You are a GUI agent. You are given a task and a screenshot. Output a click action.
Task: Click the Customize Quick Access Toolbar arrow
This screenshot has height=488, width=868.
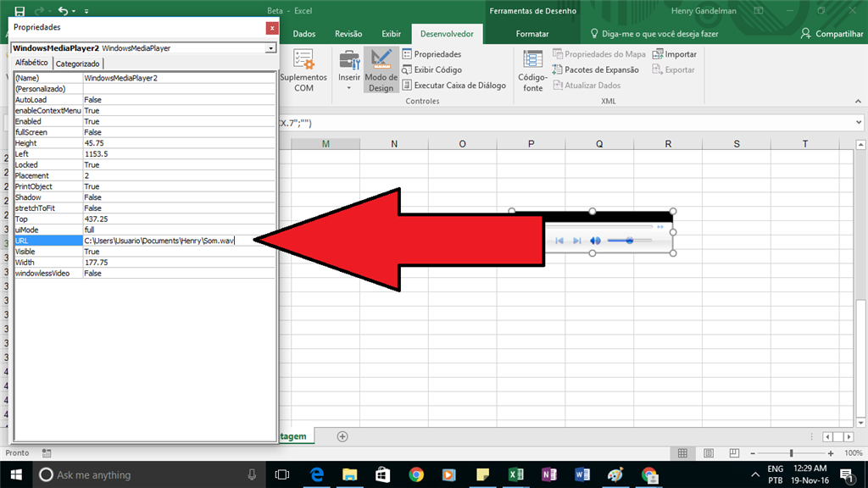(x=86, y=11)
